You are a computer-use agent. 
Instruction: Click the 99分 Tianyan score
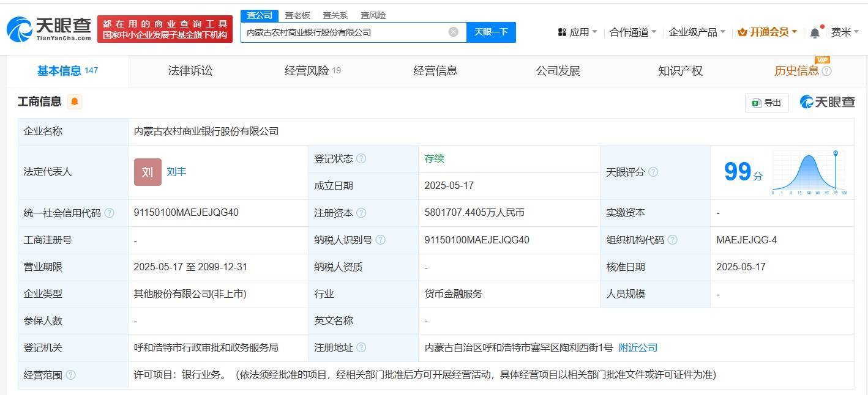743,172
